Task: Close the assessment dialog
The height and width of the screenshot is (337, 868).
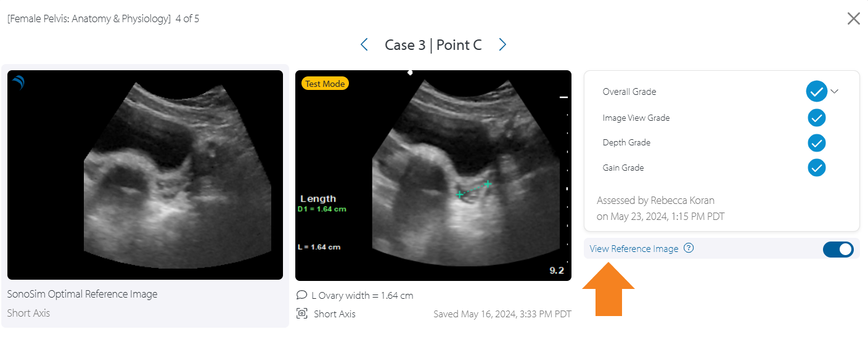Action: pyautogui.click(x=853, y=18)
